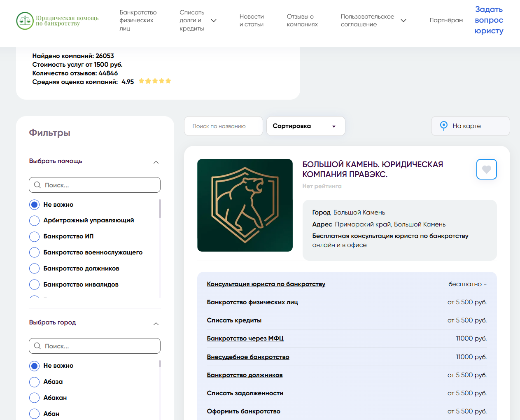
Task: Click the help options list scrollbar
Action: click(160, 208)
